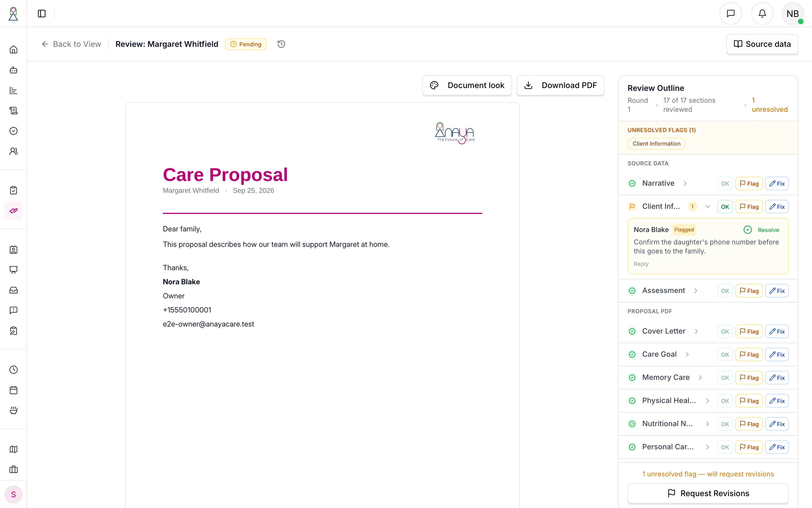Expand the Cover Letter section chevron
The width and height of the screenshot is (812, 508).
coord(696,332)
